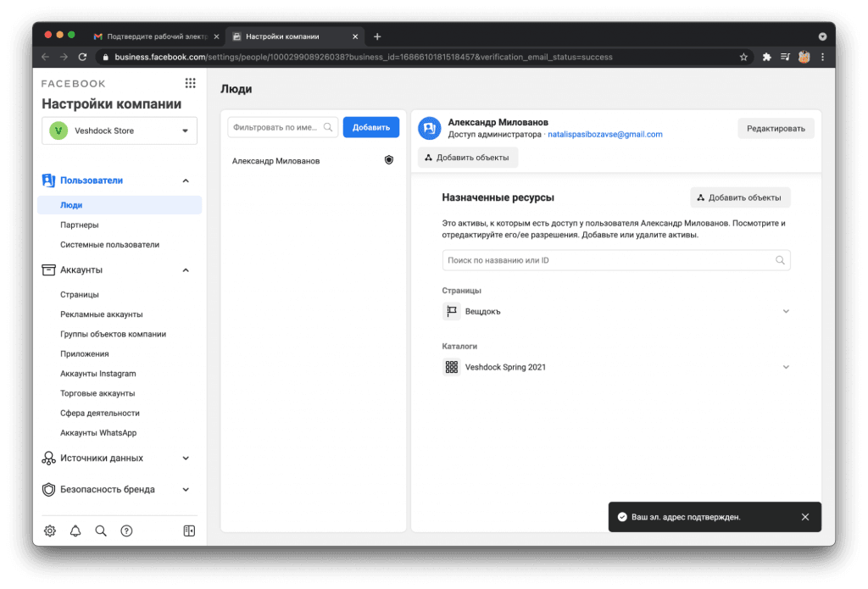The image size is (868, 589).
Task: Open the Facebook apps grid menu
Action: point(191,83)
